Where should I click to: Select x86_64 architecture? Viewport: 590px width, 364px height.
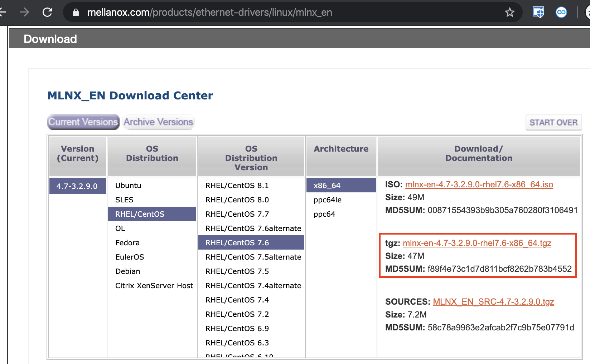click(341, 185)
